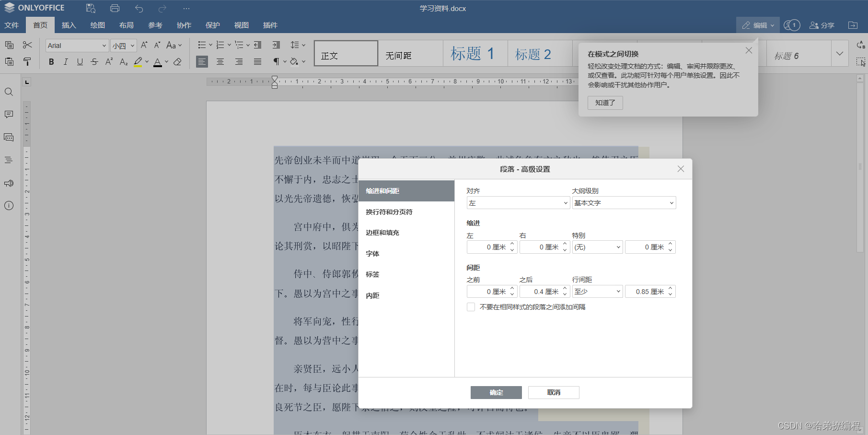Open the chat panel icon
Image resolution: width=868 pixels, height=435 pixels.
coord(9,137)
